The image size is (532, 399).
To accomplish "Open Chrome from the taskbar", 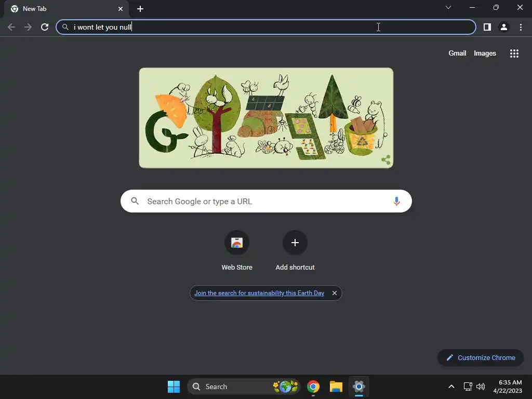I will [x=313, y=387].
